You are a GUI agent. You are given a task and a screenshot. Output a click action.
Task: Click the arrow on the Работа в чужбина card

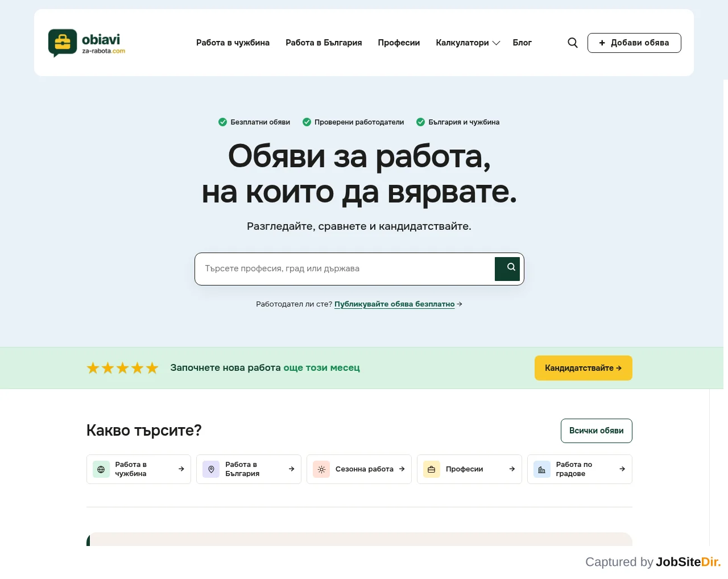click(181, 469)
